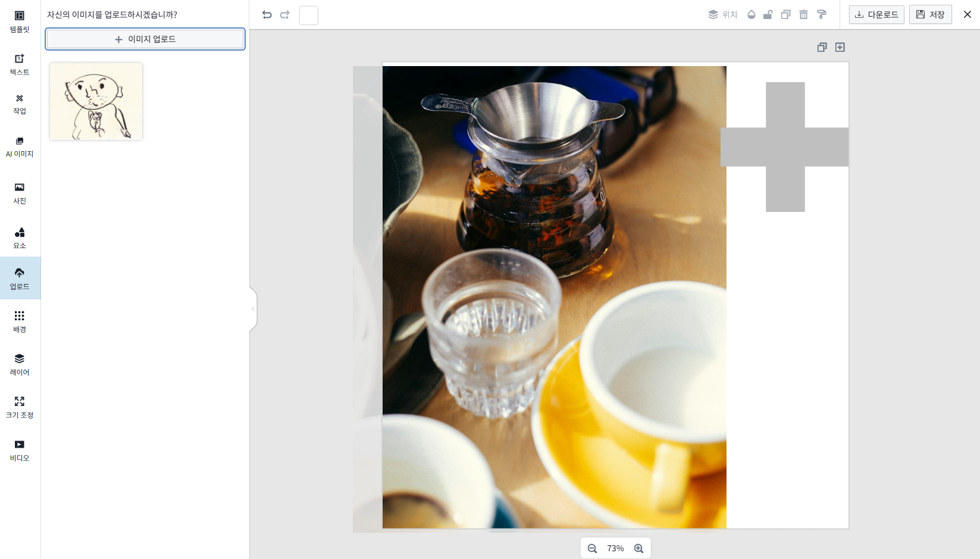This screenshot has height=559, width=980.
Task: Duplicate the page using icon above canvas
Action: coord(822,47)
